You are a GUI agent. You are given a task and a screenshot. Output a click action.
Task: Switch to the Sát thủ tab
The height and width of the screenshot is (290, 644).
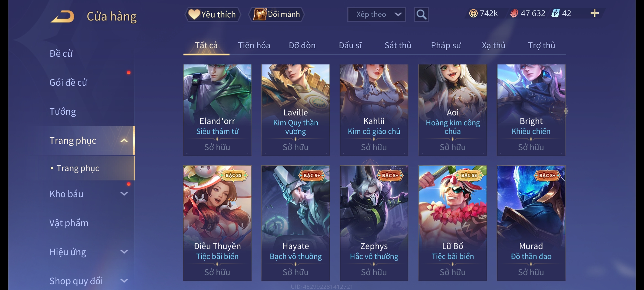point(398,45)
